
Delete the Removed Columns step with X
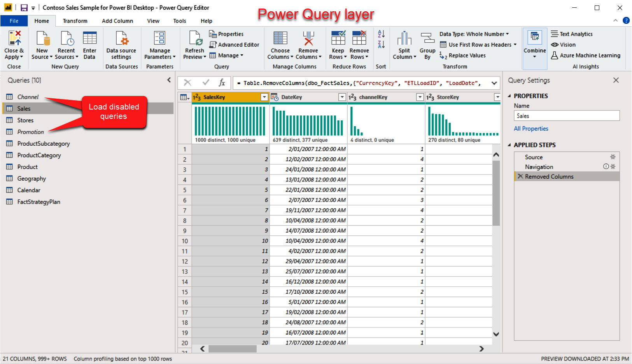coord(520,176)
